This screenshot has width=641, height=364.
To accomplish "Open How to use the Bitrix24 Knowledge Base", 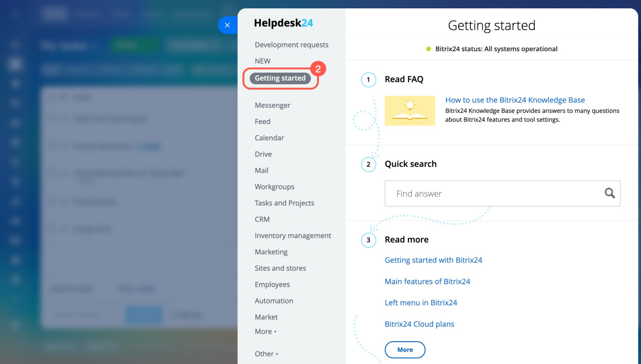I will (x=515, y=100).
